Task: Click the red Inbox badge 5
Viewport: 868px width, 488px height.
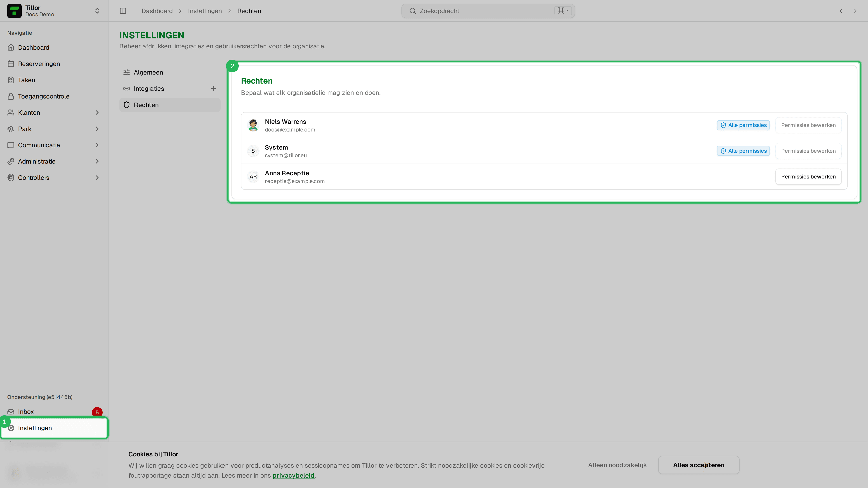Action: click(x=97, y=412)
